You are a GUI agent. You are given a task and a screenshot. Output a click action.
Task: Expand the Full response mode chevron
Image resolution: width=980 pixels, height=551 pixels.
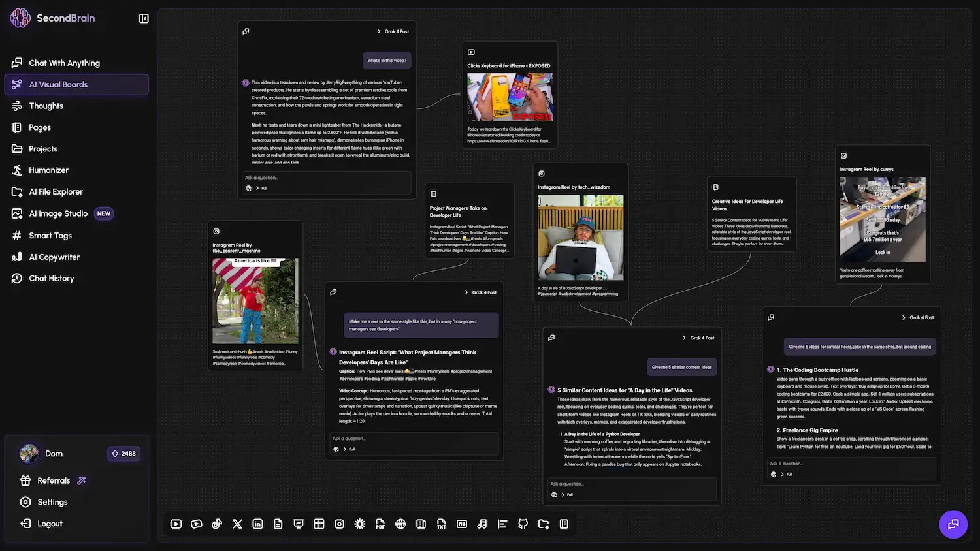point(256,188)
